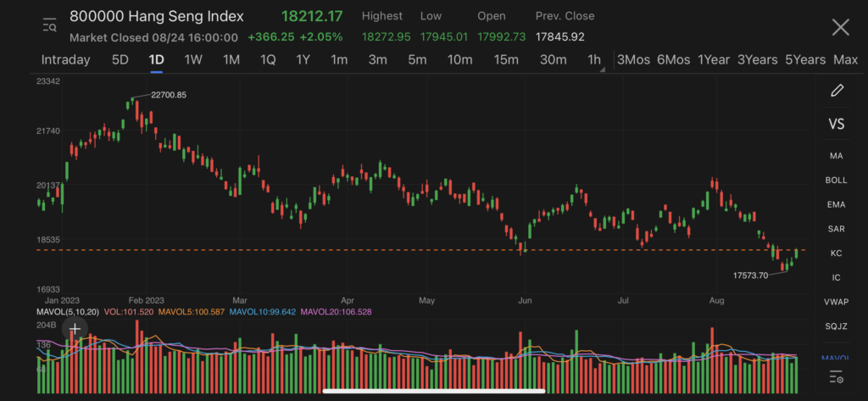
Task: Set range to 3Years
Action: [x=757, y=60]
